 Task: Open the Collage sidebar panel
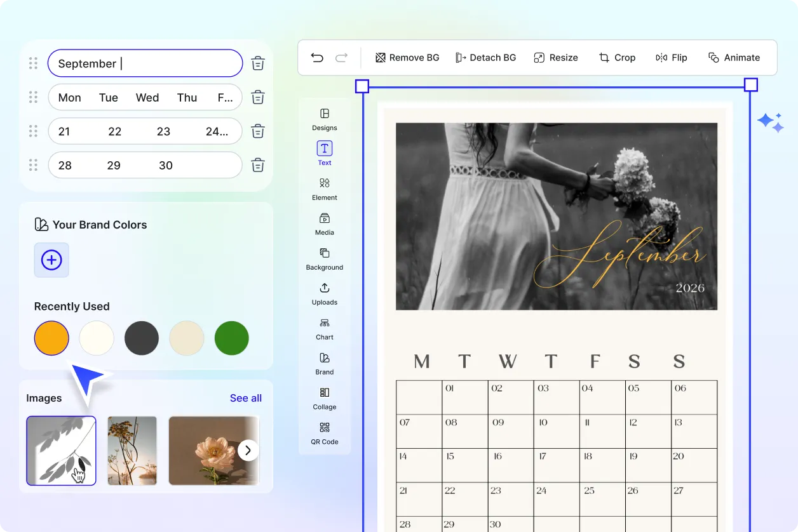[325, 398]
